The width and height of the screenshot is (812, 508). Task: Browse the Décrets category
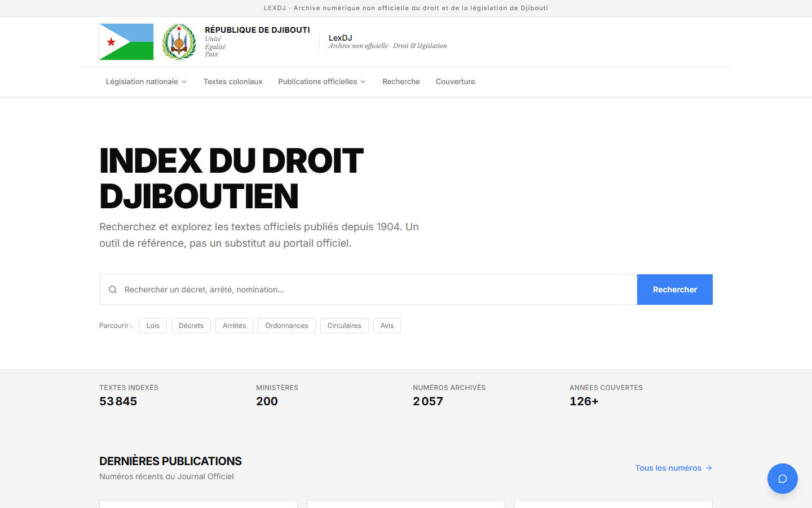[191, 326]
